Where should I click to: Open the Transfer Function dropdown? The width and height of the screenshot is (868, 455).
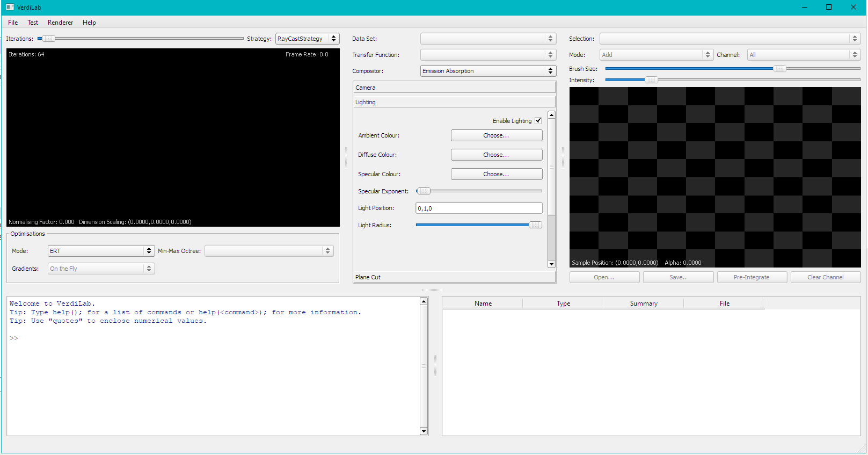[488, 55]
